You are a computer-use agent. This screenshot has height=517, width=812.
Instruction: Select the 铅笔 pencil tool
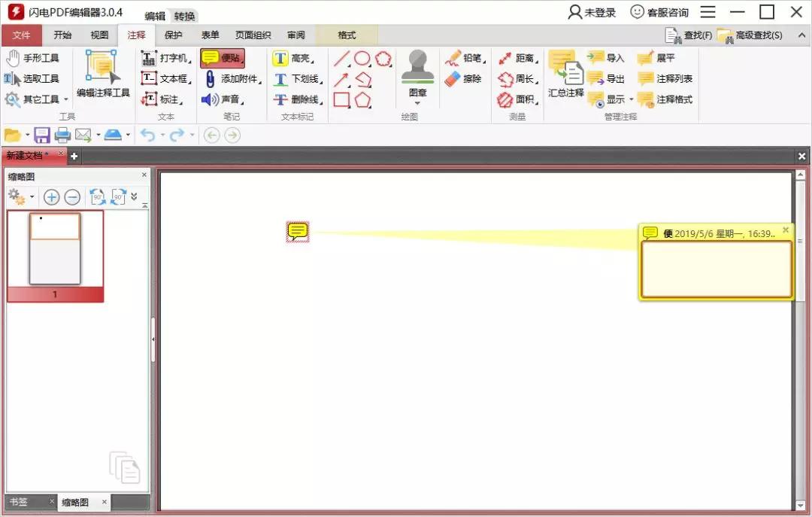pyautogui.click(x=465, y=58)
